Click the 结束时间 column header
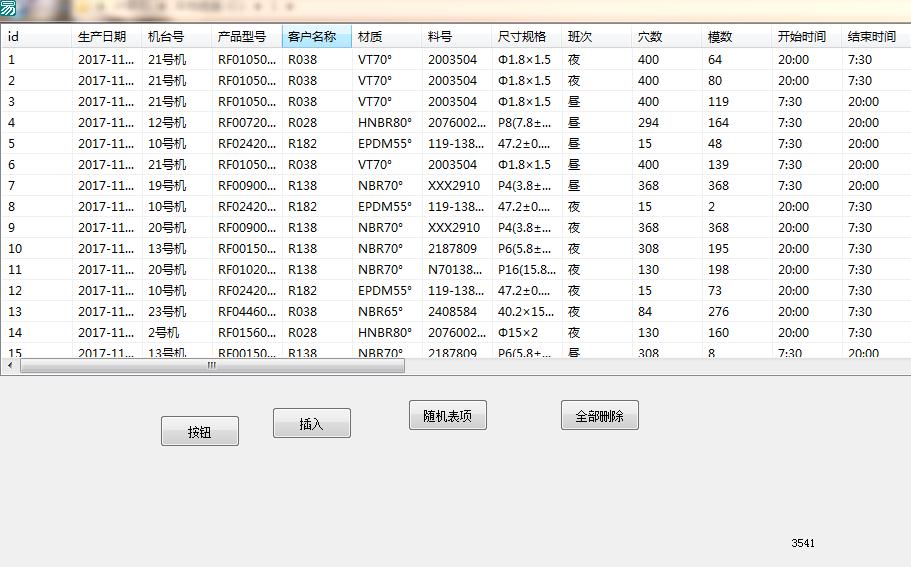 click(876, 37)
